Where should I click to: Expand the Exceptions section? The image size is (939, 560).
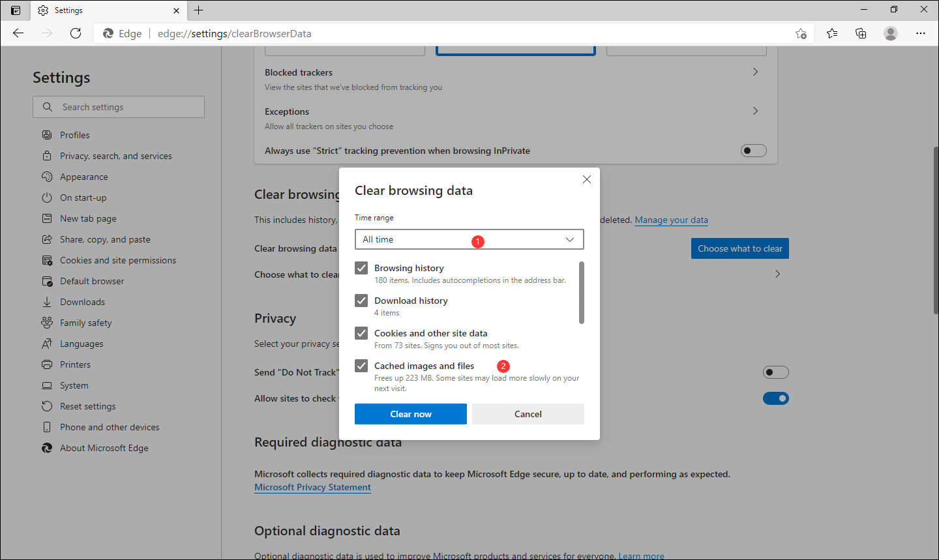coord(754,111)
